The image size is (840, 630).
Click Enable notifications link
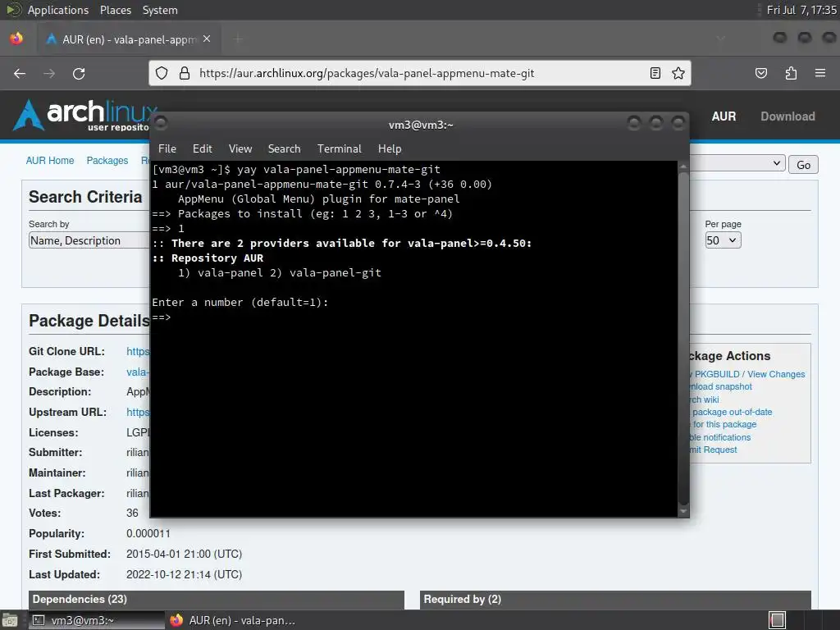[x=720, y=437]
